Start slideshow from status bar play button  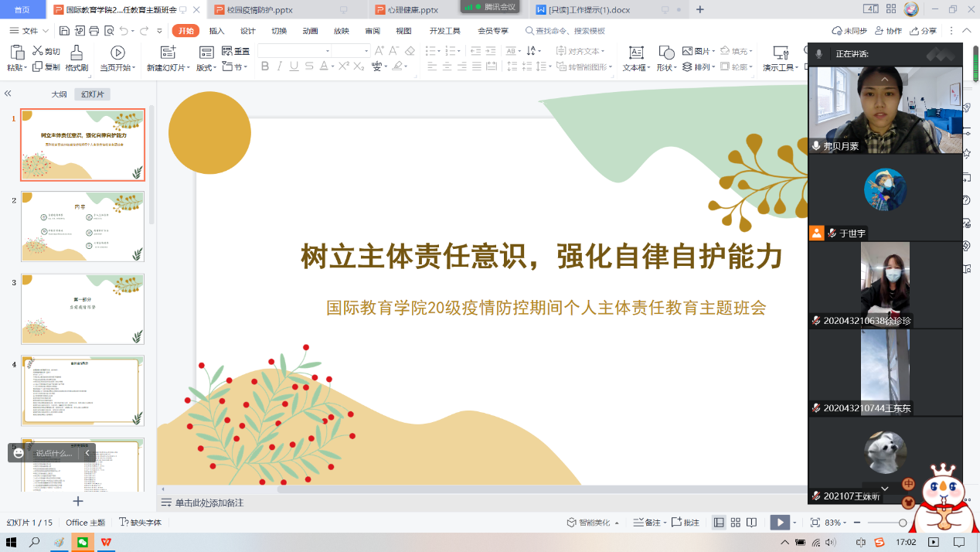(x=780, y=523)
